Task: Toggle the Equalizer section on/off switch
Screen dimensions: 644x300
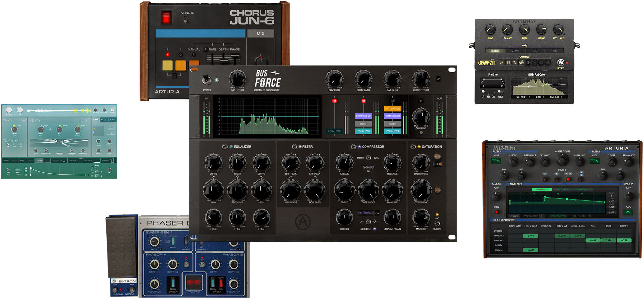Action: tap(224, 147)
